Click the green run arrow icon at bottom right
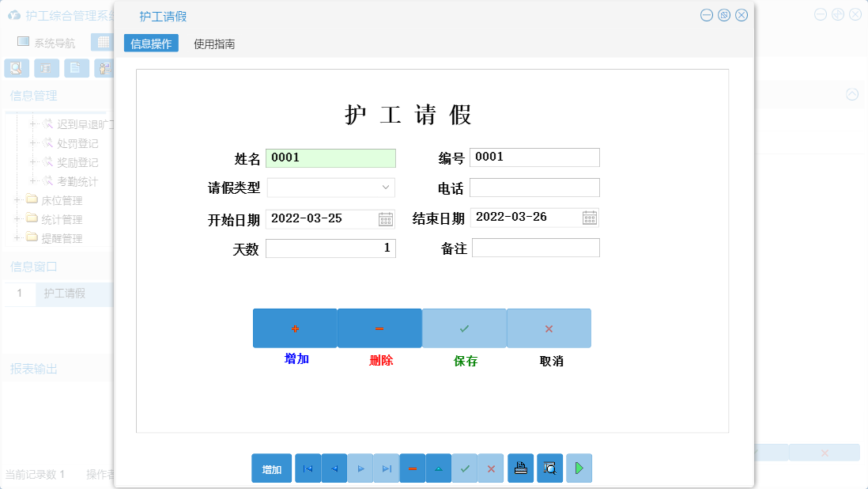Image resolution: width=868 pixels, height=489 pixels. [579, 468]
